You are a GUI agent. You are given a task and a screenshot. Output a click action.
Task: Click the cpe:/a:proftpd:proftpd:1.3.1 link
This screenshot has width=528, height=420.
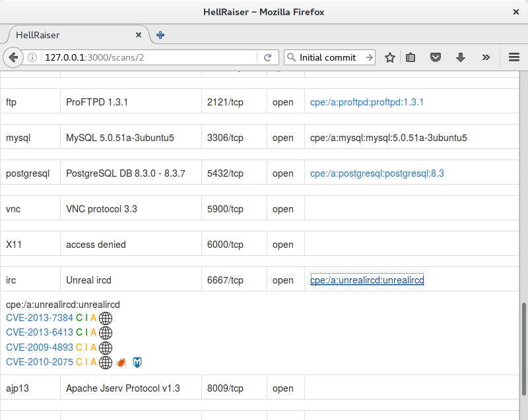(x=366, y=102)
